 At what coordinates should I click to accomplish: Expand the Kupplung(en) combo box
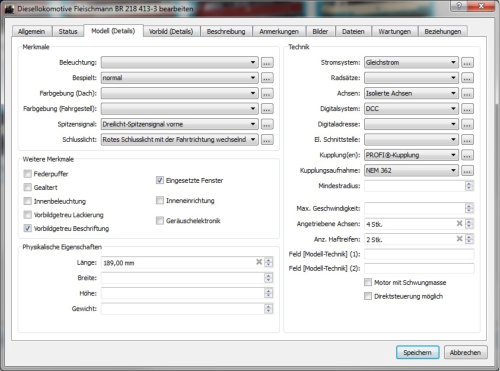click(411, 155)
